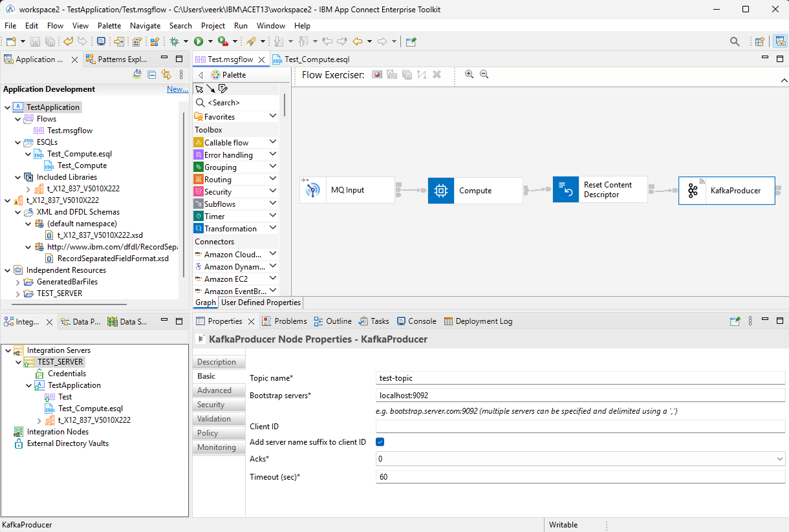The width and height of the screenshot is (789, 532).
Task: Expand the GeneratedBarFiles folder
Action: (x=17, y=282)
